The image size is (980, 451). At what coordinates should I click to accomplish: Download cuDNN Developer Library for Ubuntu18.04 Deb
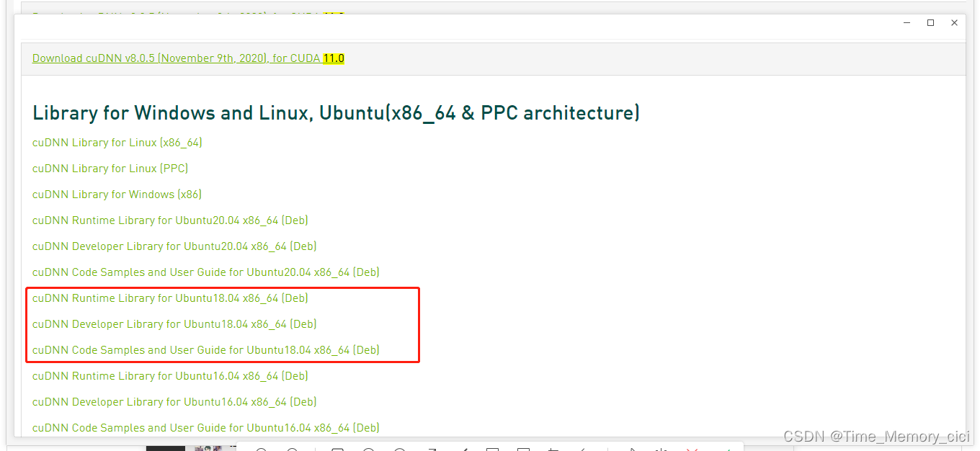coord(174,324)
